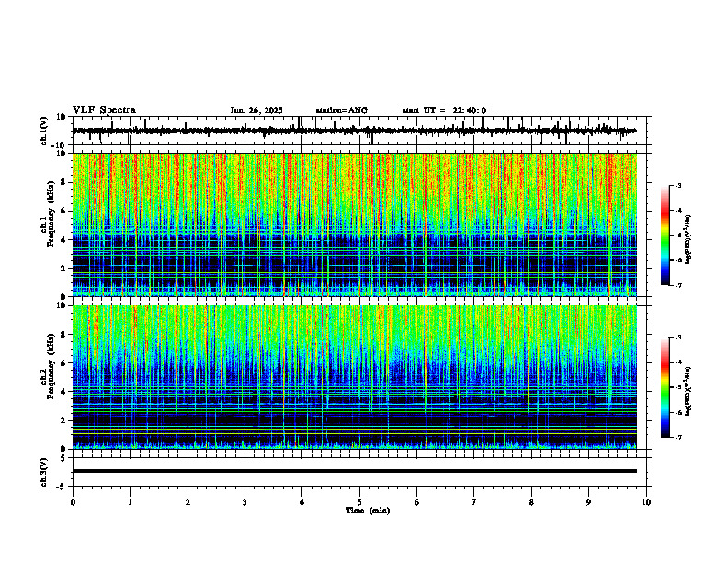Viewport: 728px width, 563px height.
Task: Click time-axis tick label "3"
Action: [x=245, y=502]
